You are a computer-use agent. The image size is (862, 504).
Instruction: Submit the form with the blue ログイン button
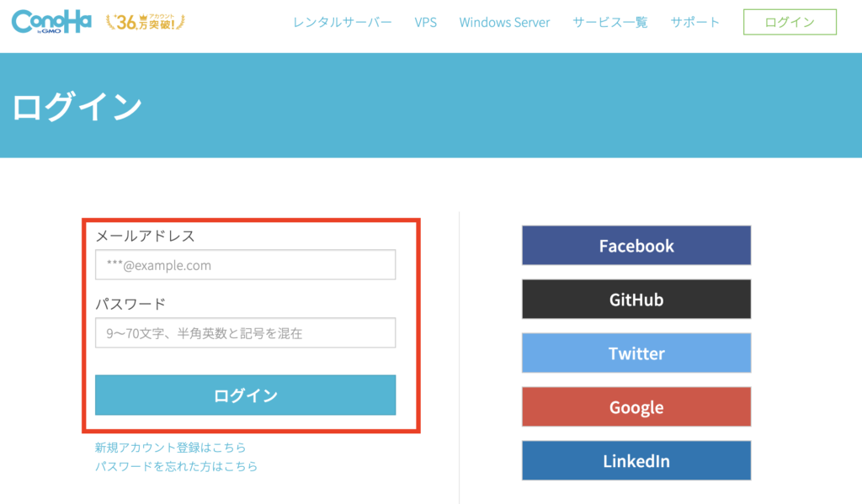pos(245,395)
